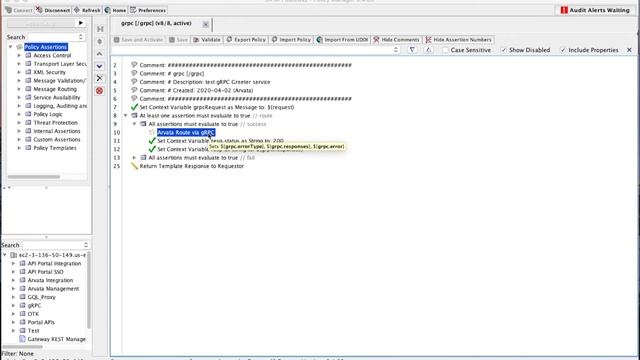Viewport: 640px width, 360px height.
Task: Select the Message Validation tree item
Action: 60,81
